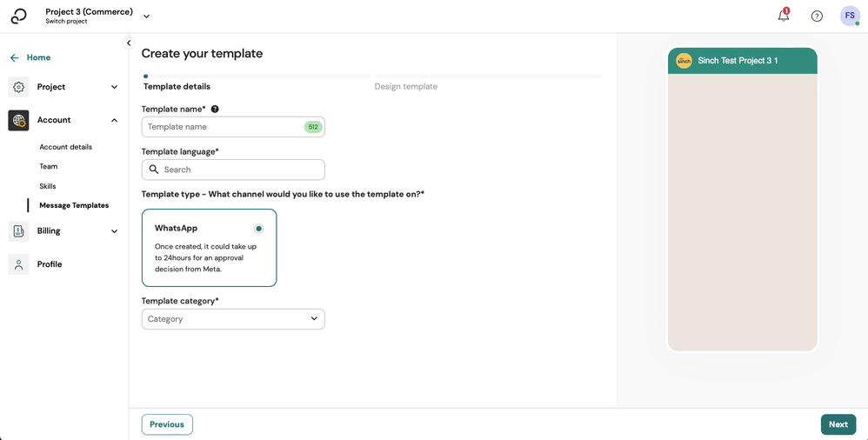868x440 pixels.
Task: Click the Template name input field
Action: 224,127
